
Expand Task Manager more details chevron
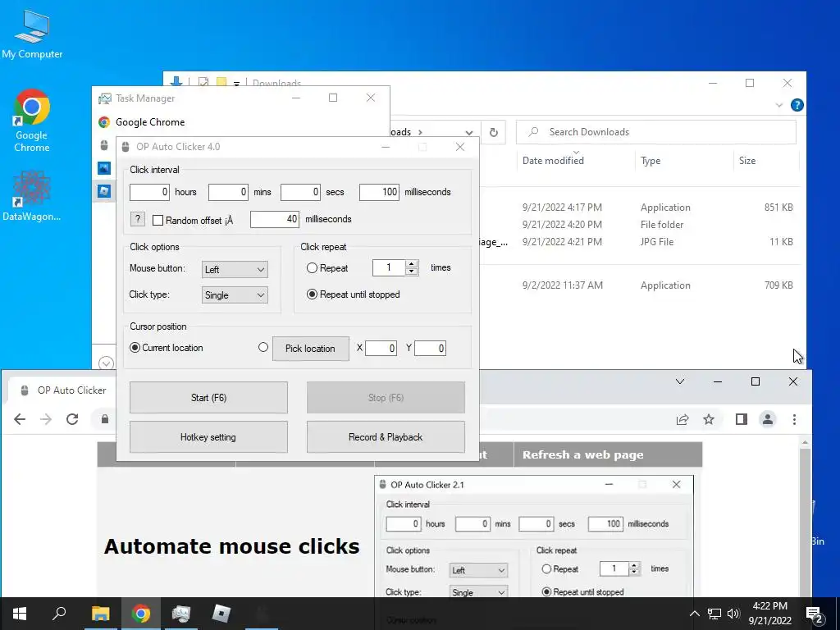[106, 363]
